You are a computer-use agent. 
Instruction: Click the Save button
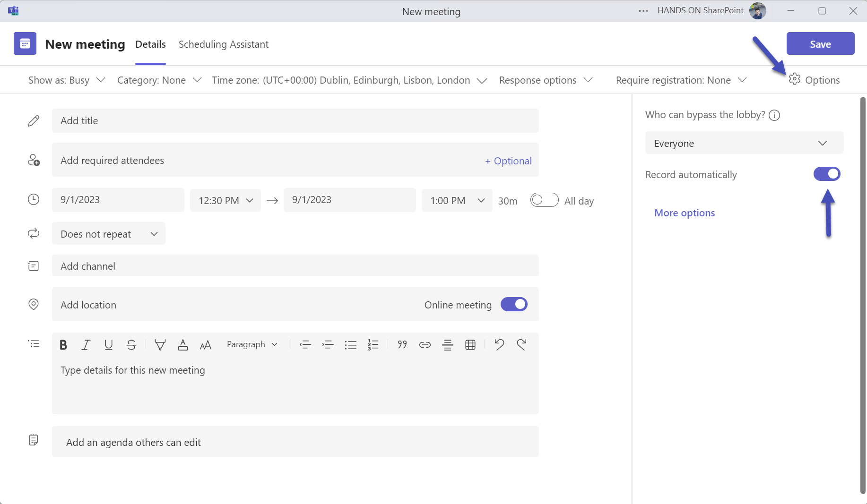pyautogui.click(x=820, y=43)
